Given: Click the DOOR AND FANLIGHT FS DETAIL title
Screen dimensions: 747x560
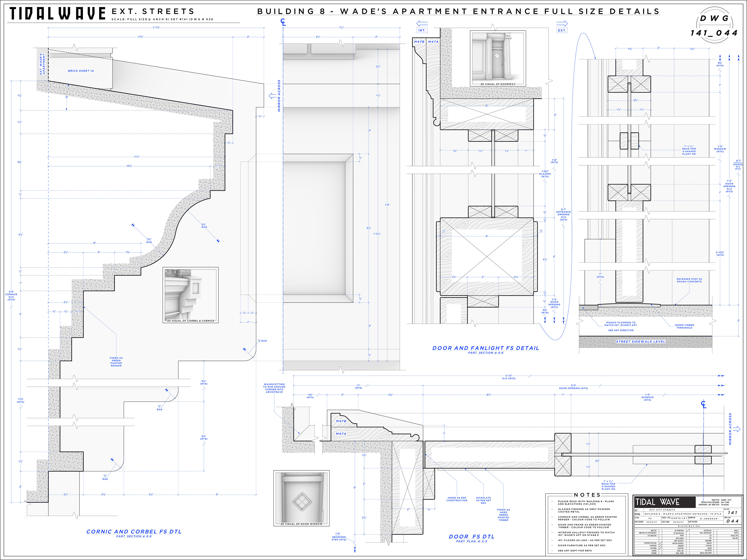Looking at the screenshot, I should (486, 348).
